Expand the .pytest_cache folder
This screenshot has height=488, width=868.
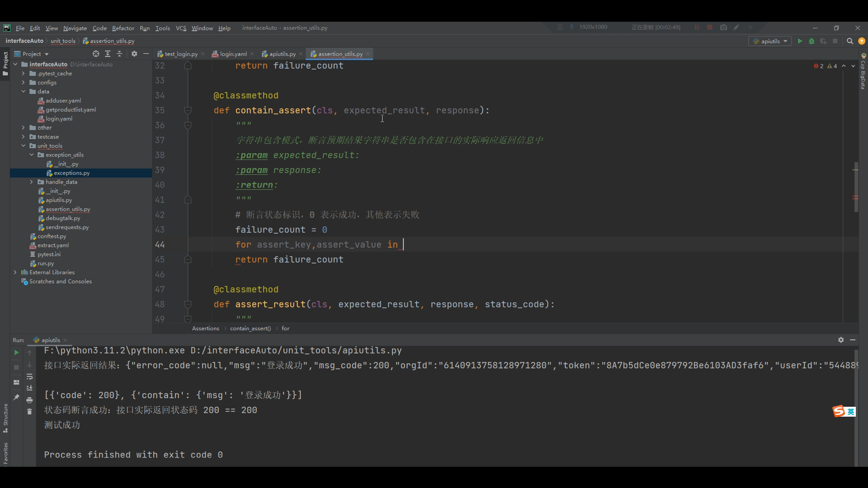tap(24, 73)
